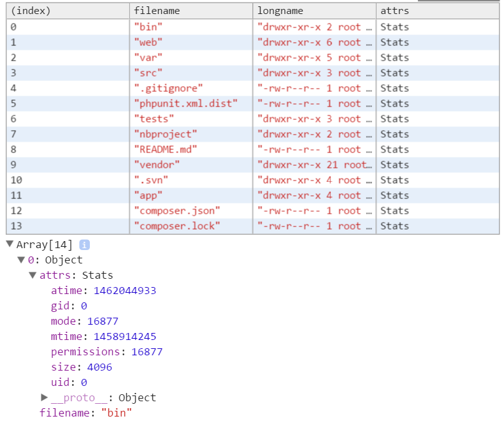Sort table by longname column header
This screenshot has width=504, height=421.
[314, 11]
